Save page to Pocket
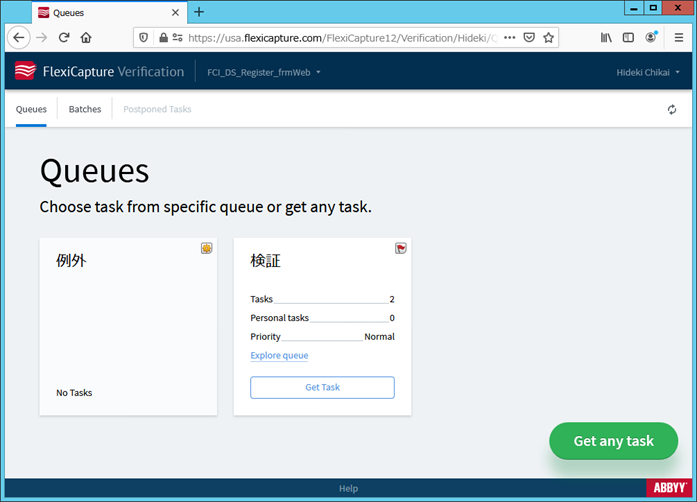Screen dimensions: 697x502 pos(529,38)
